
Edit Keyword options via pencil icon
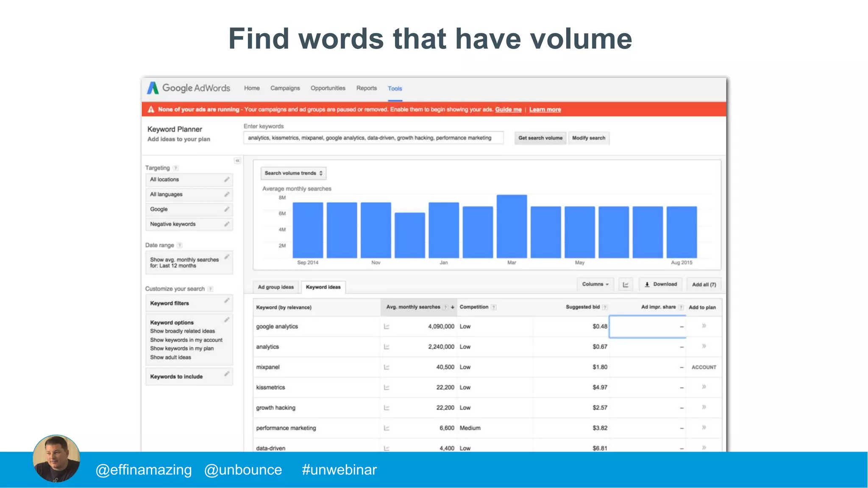click(227, 319)
